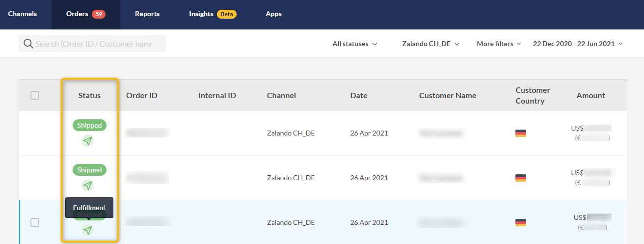Viewport: 644px width, 244px height.
Task: Switch to the Channels tab
Action: point(23,14)
